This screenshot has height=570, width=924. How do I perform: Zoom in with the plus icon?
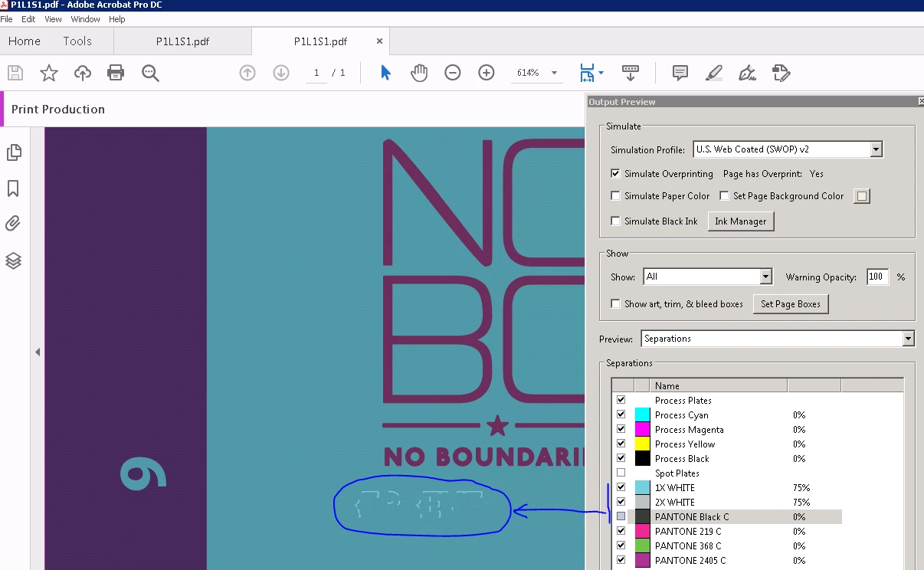coord(487,73)
